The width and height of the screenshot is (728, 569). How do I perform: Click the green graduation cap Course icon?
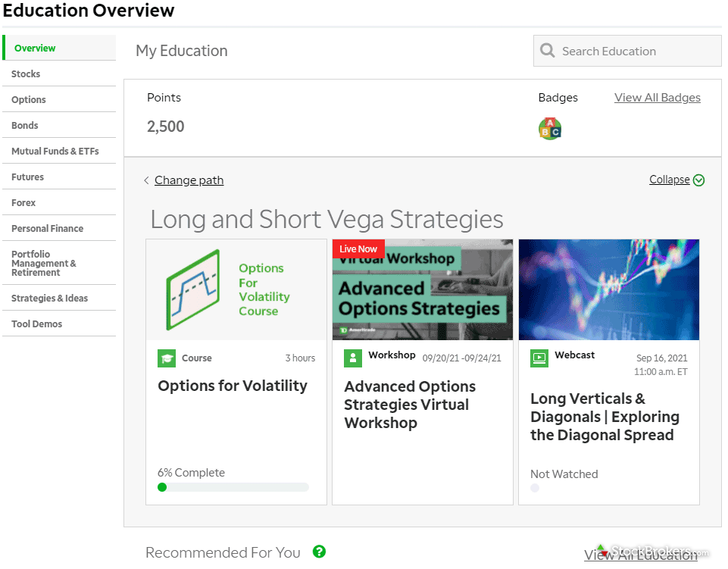tap(167, 358)
